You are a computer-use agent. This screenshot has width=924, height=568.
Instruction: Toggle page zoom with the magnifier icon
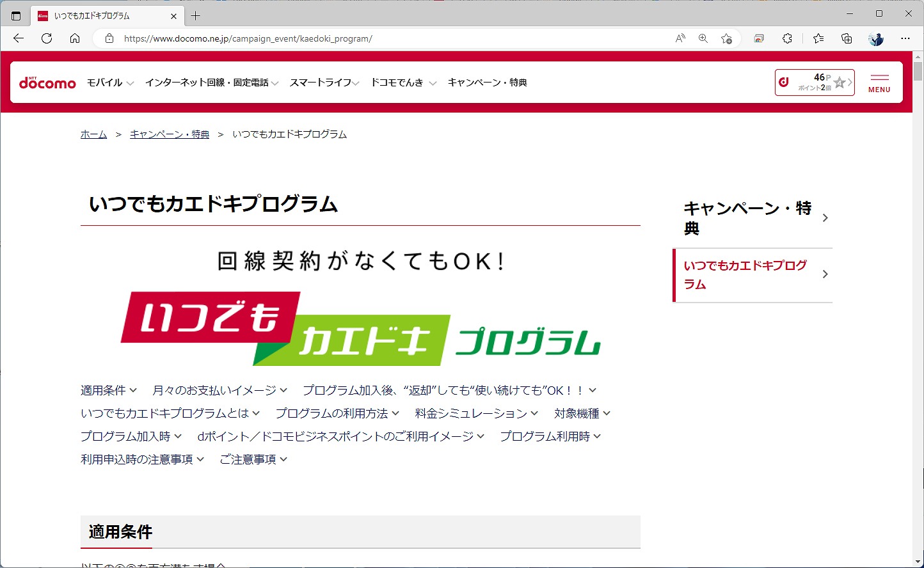click(703, 38)
